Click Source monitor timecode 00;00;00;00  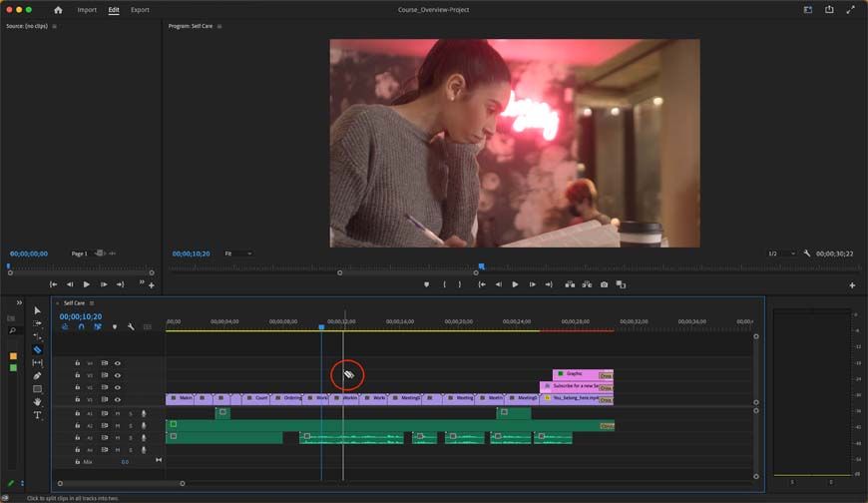pyautogui.click(x=29, y=253)
